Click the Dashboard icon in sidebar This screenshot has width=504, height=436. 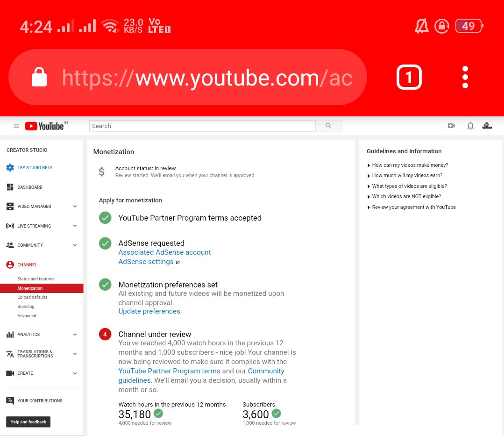tap(10, 187)
